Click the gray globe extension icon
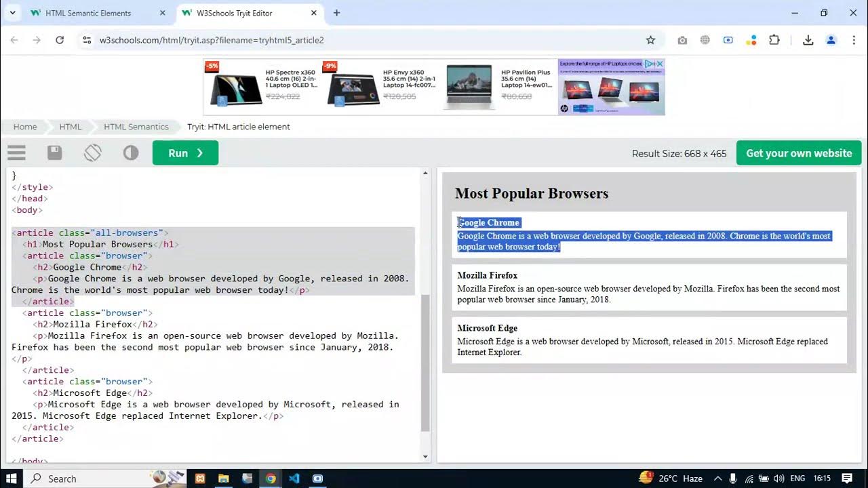The height and width of the screenshot is (488, 868). click(705, 40)
